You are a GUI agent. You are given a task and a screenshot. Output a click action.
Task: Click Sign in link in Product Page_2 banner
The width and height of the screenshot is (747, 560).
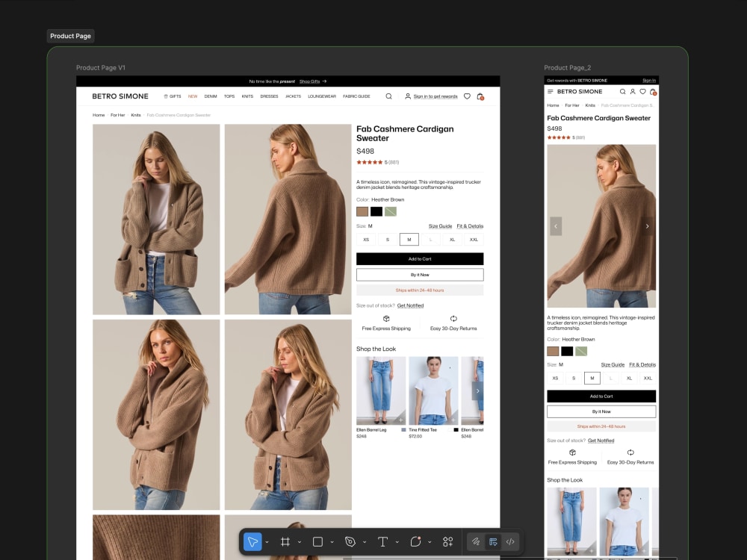[x=649, y=81]
